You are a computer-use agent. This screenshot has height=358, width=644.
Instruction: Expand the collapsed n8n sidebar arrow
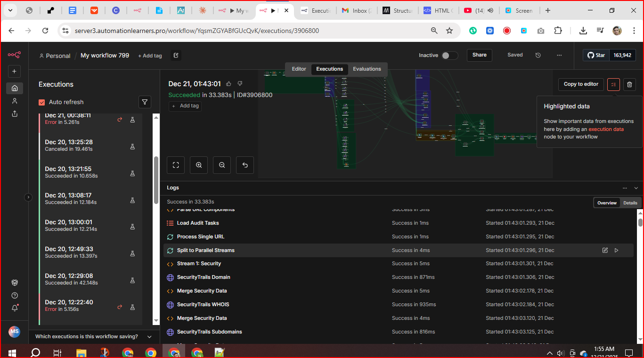click(28, 197)
